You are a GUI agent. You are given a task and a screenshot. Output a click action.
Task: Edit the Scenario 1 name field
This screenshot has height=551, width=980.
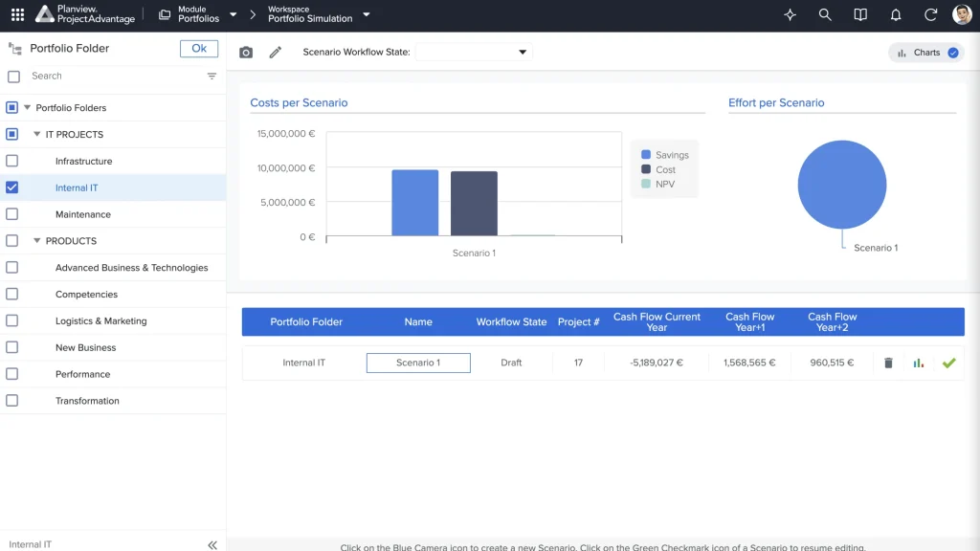(418, 363)
